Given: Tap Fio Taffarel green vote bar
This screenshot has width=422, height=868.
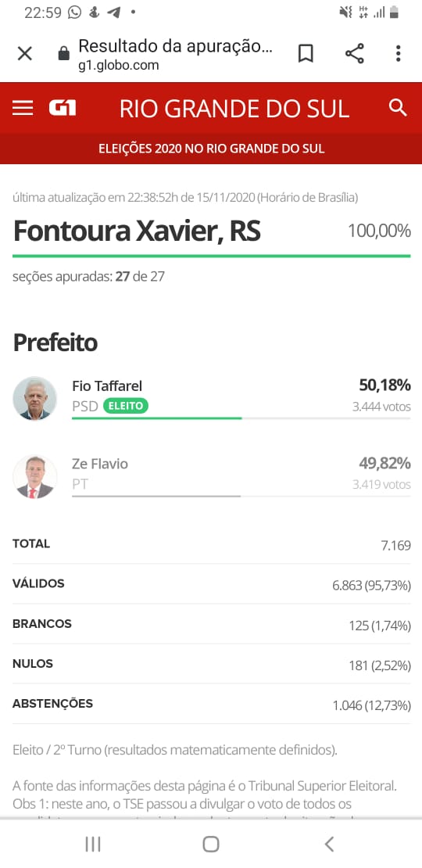Looking at the screenshot, I should (x=156, y=418).
